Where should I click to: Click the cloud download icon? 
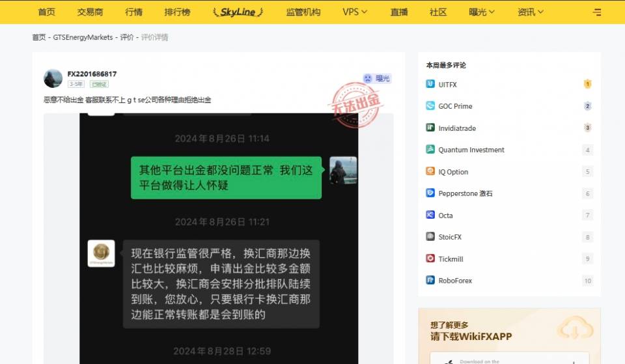[x=575, y=329]
